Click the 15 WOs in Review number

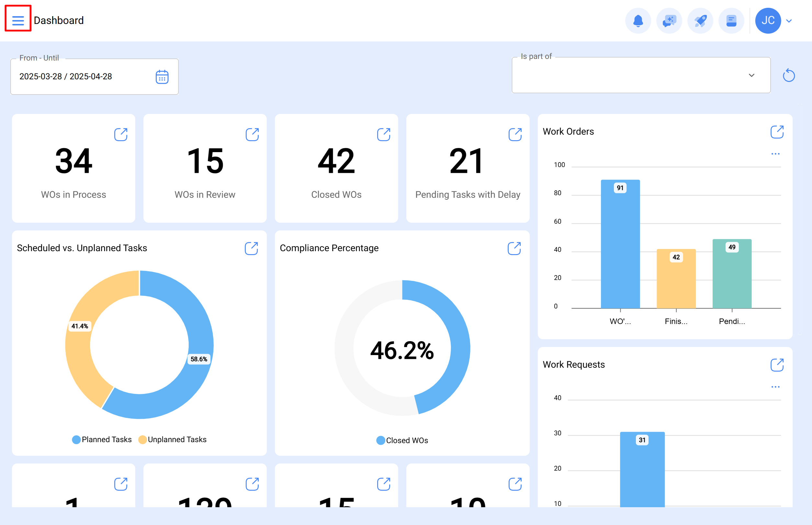coord(205,161)
